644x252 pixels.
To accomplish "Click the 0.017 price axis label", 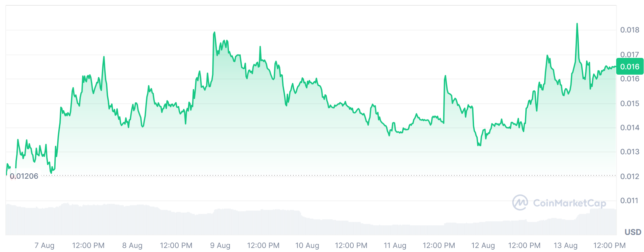I will (x=630, y=54).
